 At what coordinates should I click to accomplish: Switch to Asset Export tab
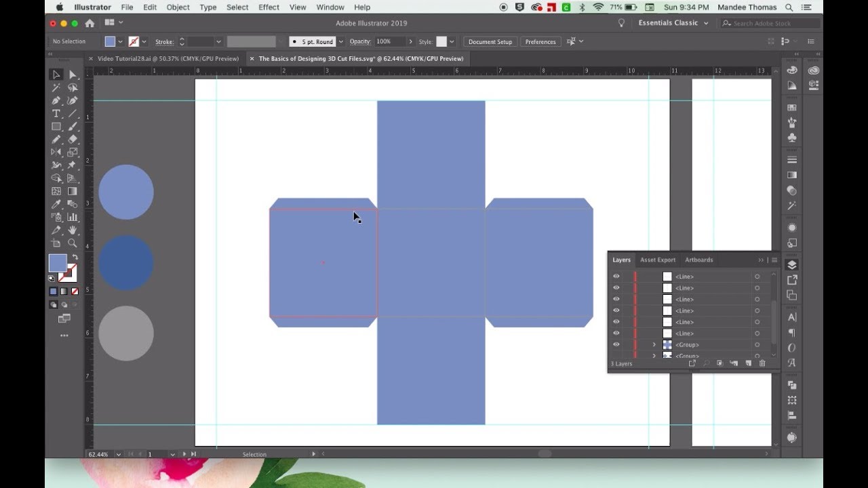click(658, 260)
